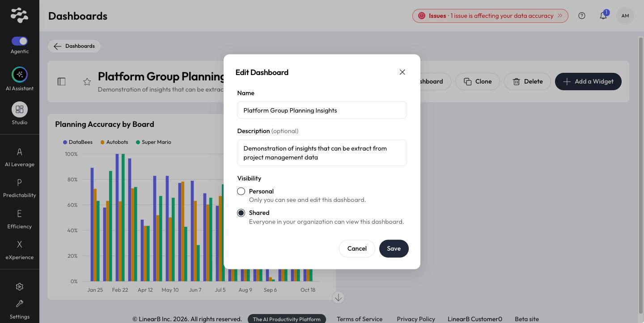The image size is (644, 323).
Task: Open Studio from the sidebar
Action: (20, 109)
